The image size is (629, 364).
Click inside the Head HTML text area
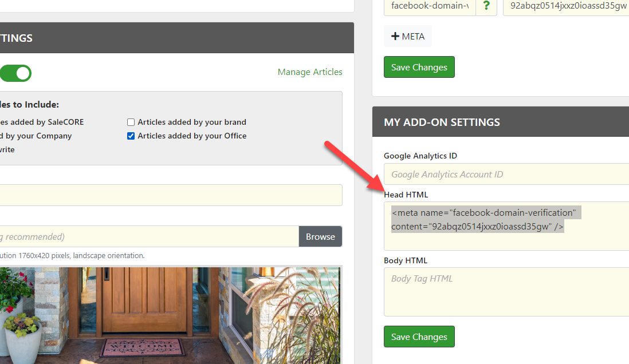click(x=506, y=226)
